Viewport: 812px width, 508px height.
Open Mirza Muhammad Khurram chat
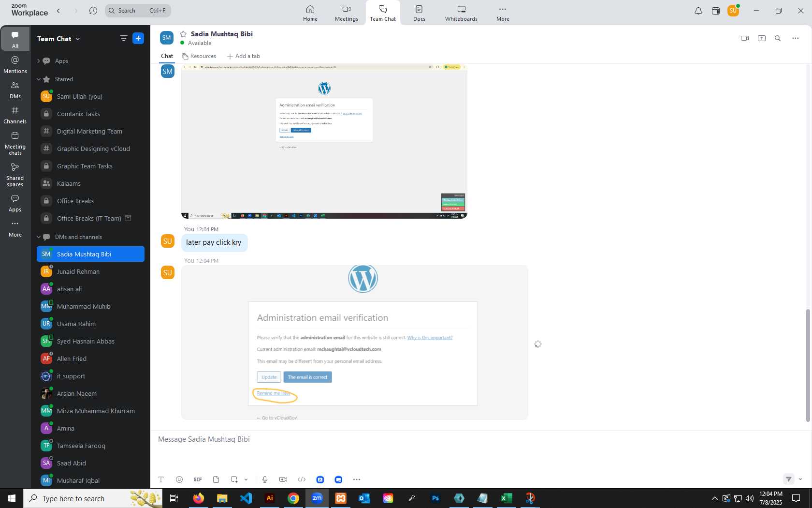90,411
